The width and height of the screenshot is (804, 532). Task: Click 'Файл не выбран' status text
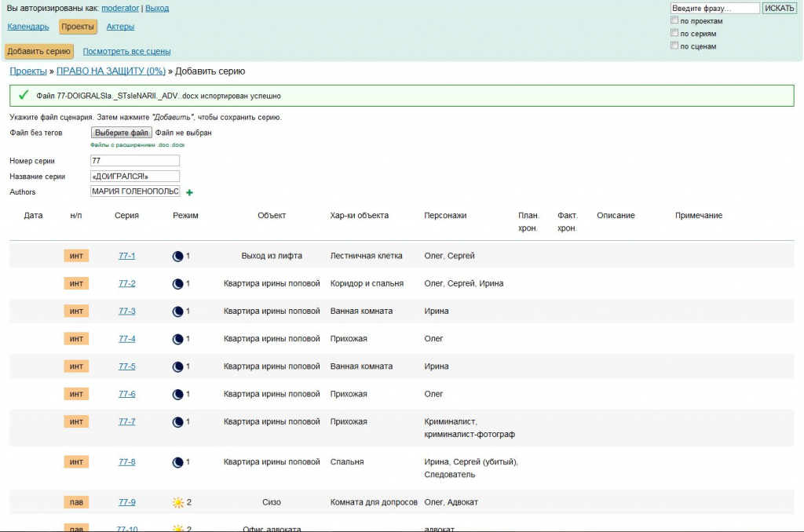[x=184, y=133]
